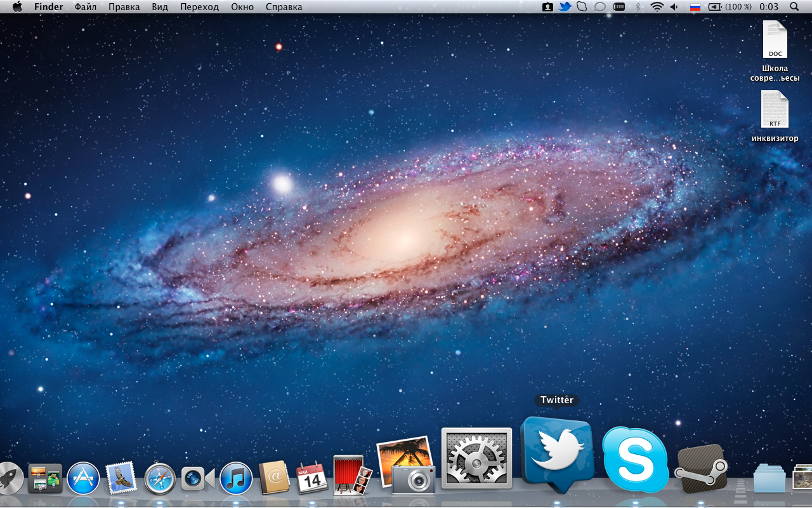Launch Skype from the Dock

(635, 460)
